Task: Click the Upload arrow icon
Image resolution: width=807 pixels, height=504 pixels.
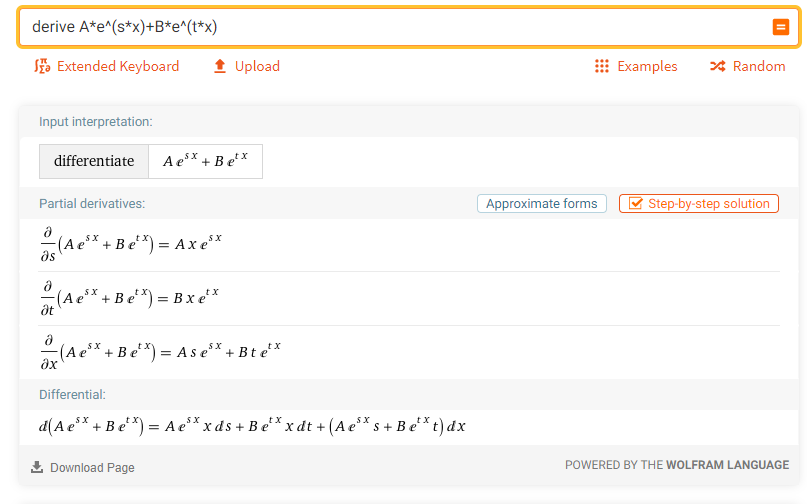Action: [221, 66]
